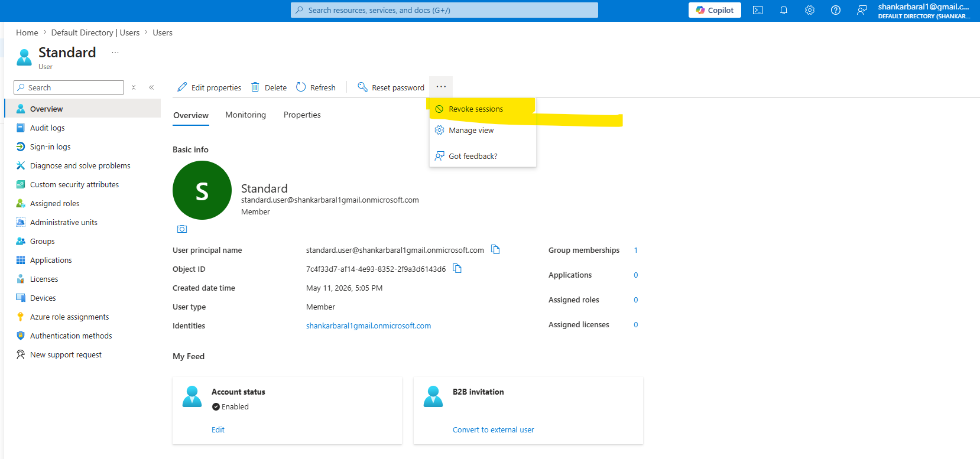This screenshot has height=459, width=980.
Task: Switch to the Monitoring tab
Action: [245, 115]
